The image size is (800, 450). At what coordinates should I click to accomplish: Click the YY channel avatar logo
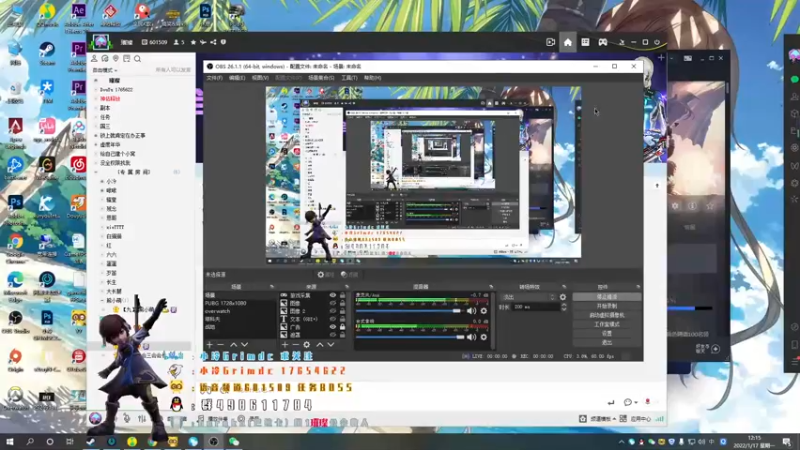point(101,42)
